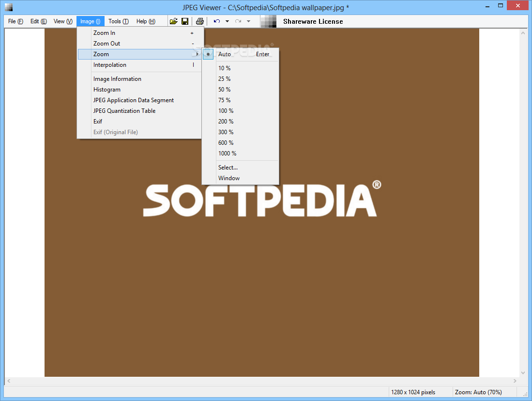Viewport: 532px width, 401px height.
Task: Minimize the JPEG Viewer window
Action: pos(487,5)
